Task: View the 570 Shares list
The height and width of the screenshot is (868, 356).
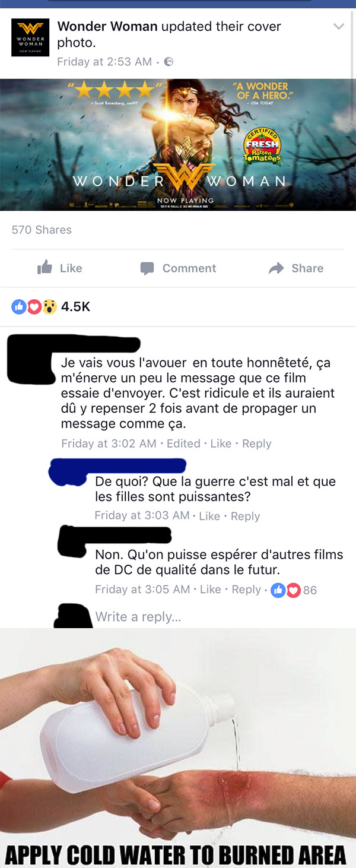Action: click(x=42, y=230)
